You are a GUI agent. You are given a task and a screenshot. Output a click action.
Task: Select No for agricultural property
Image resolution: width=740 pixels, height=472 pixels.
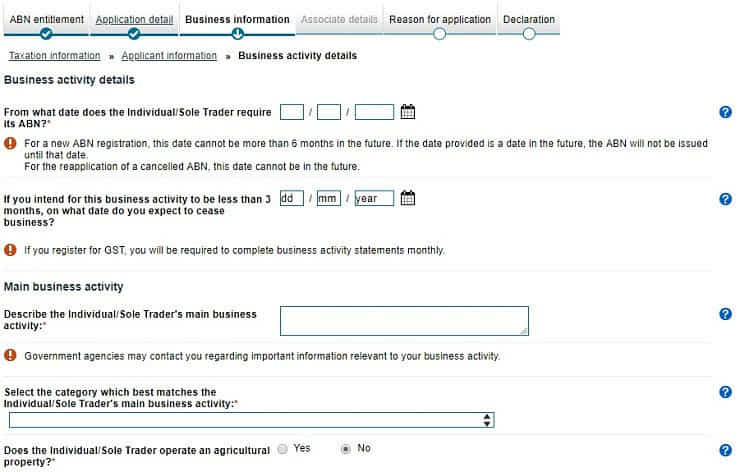[x=346, y=449]
